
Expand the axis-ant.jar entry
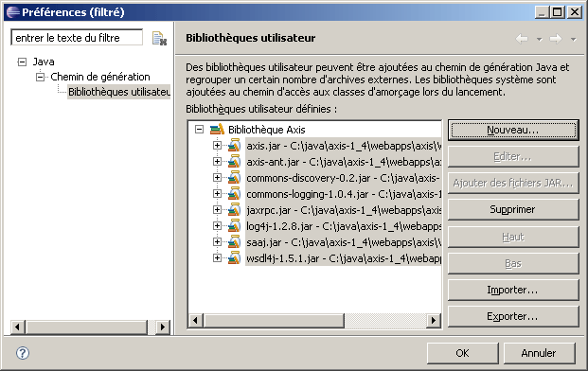[217, 162]
